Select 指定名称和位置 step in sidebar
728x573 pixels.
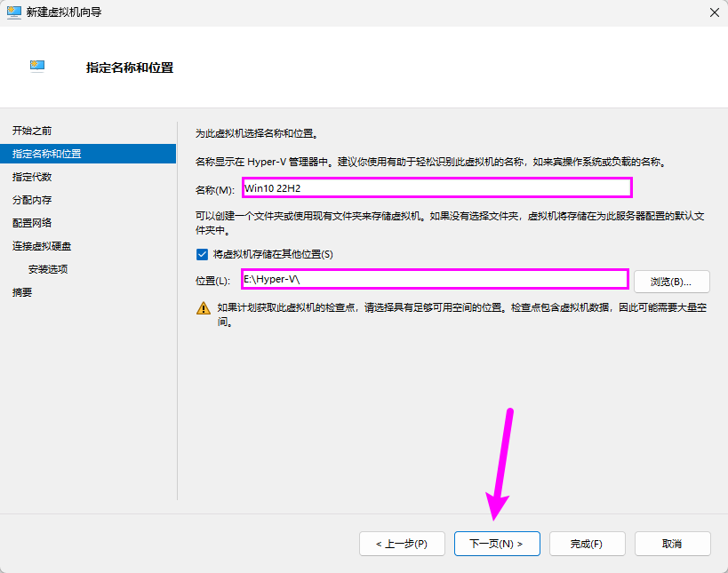[x=88, y=154]
